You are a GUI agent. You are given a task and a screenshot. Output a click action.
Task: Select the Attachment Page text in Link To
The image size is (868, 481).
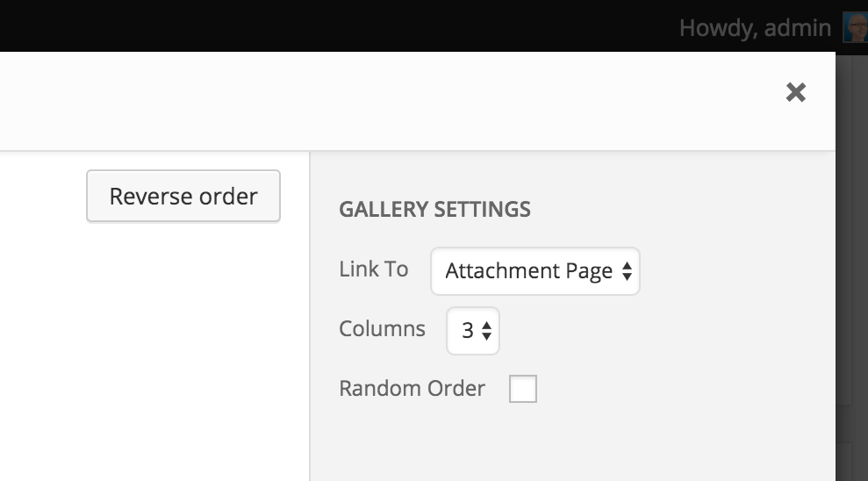(528, 271)
